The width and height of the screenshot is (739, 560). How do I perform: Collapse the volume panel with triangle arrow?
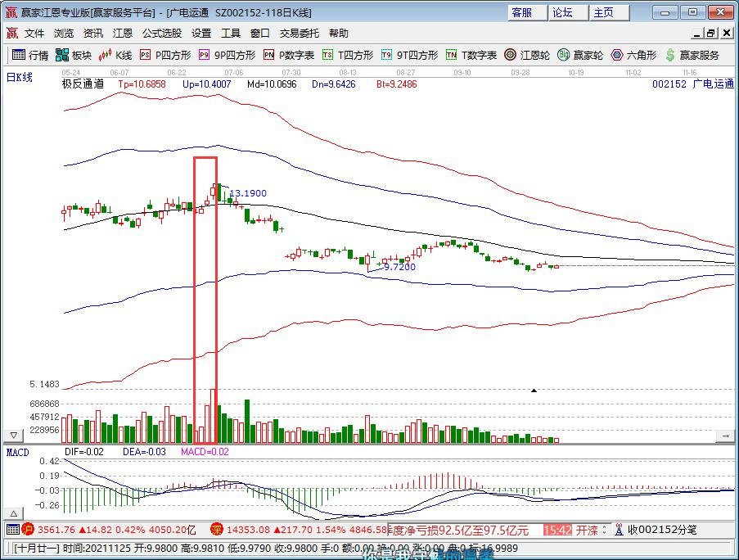click(x=12, y=434)
